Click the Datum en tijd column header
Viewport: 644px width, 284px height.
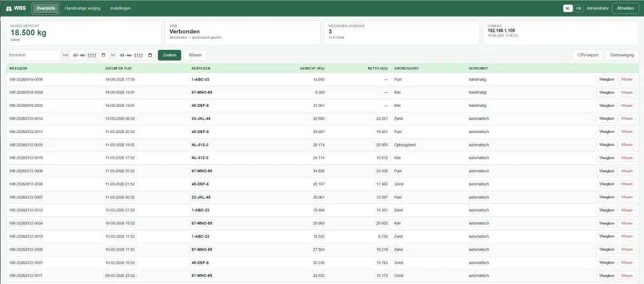click(119, 69)
